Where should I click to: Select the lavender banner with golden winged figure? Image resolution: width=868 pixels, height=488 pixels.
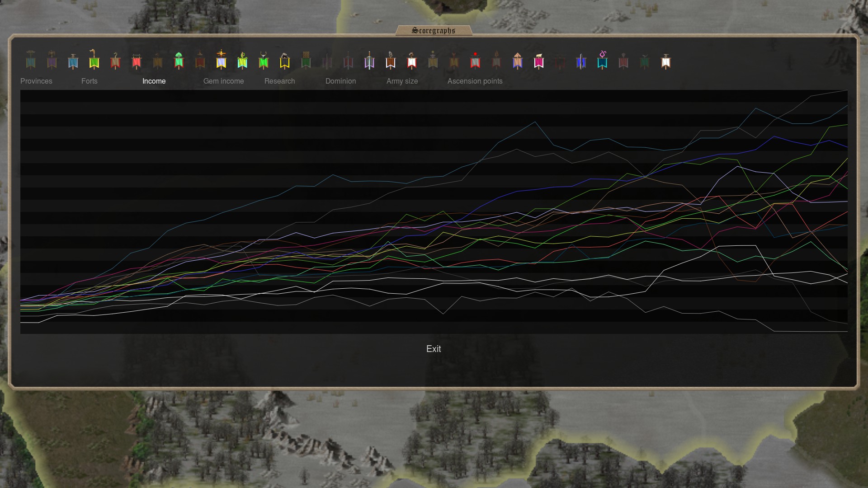click(221, 59)
